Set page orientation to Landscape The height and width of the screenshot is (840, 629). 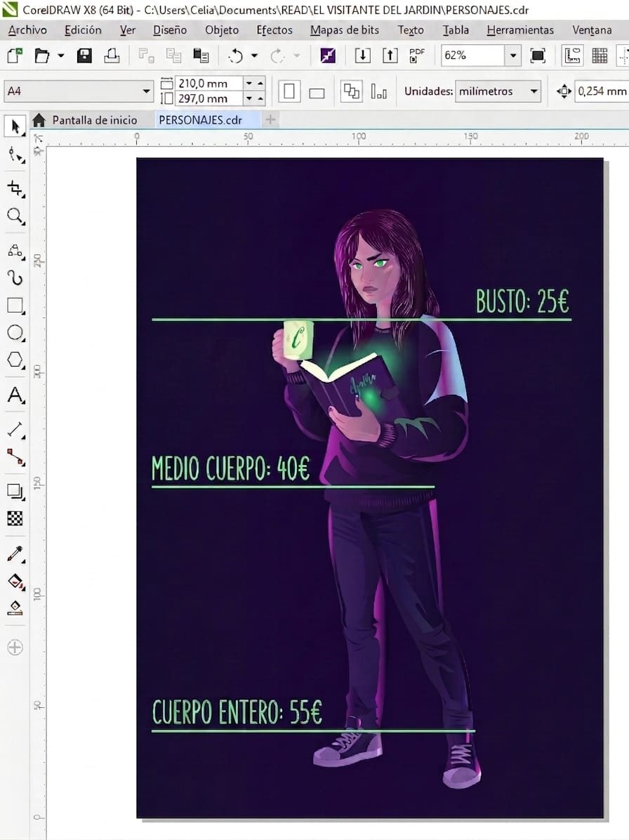point(317,93)
